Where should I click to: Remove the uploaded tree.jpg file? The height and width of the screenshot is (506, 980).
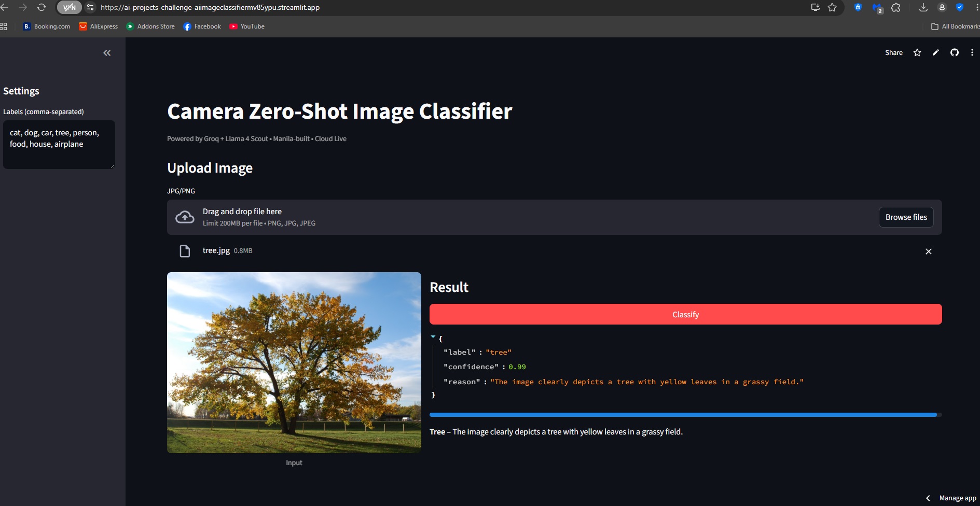[x=929, y=251]
